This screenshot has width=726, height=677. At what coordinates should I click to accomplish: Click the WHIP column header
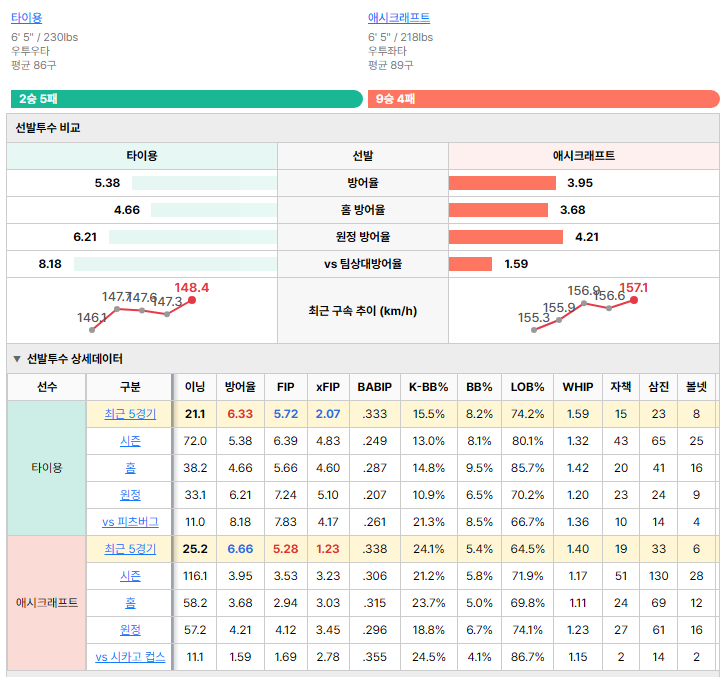(578, 387)
